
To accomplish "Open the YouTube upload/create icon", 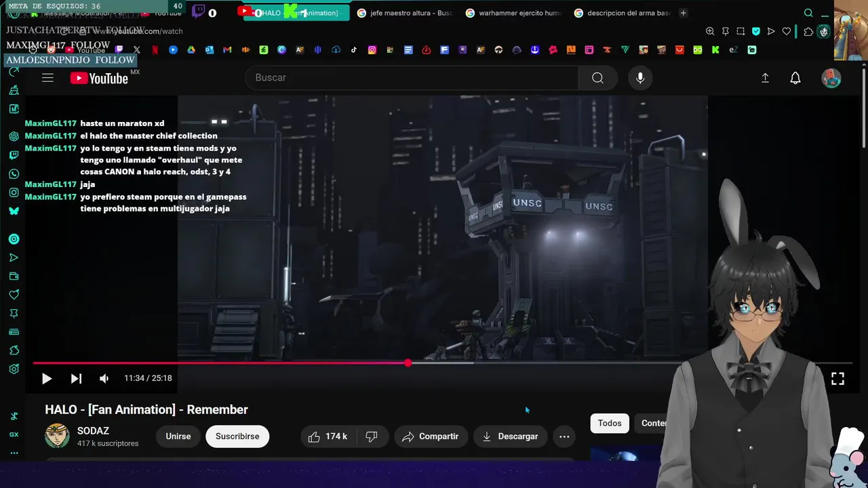I will pos(765,78).
